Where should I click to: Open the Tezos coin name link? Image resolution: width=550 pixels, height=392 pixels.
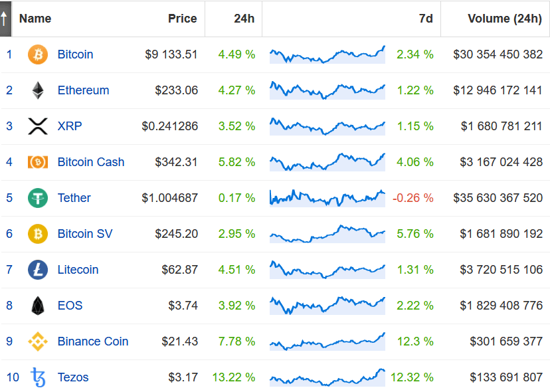(73, 377)
